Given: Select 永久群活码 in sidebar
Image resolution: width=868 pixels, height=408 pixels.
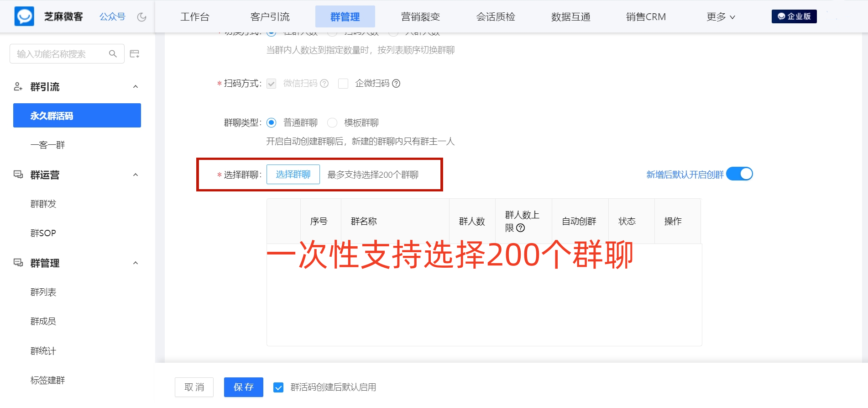Looking at the screenshot, I should click(x=77, y=115).
